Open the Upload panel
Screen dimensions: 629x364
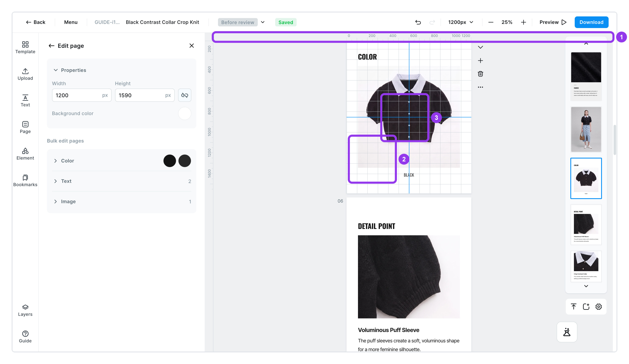[x=25, y=74]
